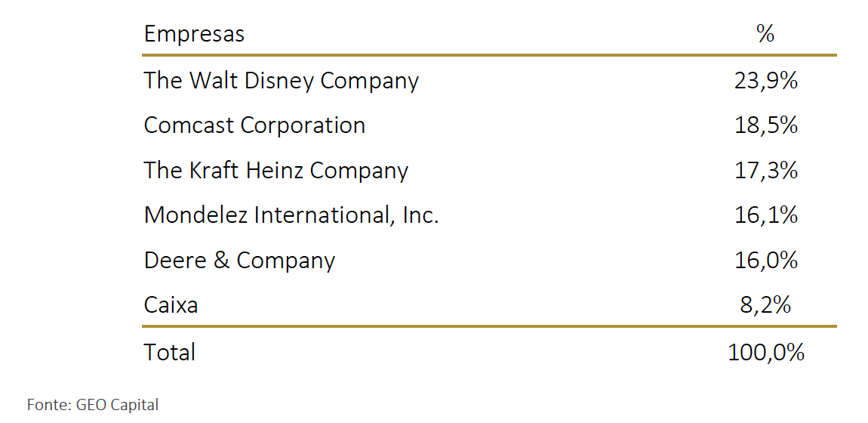The image size is (868, 423).
Task: Select the Comcast Corporation name
Action: tap(254, 125)
